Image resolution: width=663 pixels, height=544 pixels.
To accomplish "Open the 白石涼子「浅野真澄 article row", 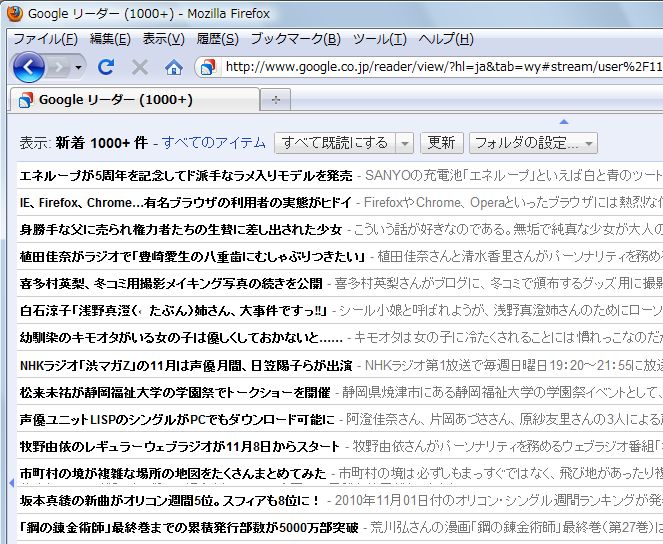I will point(340,311).
